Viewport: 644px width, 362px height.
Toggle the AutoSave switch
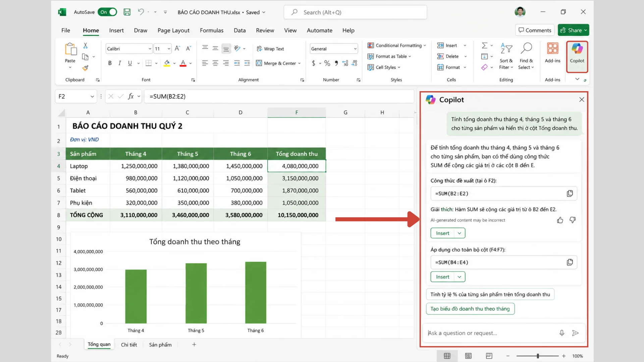[x=107, y=12]
